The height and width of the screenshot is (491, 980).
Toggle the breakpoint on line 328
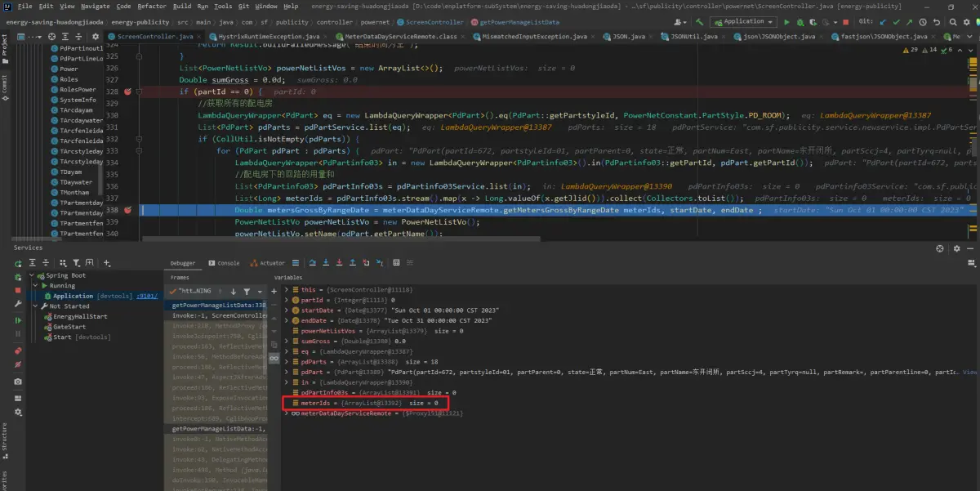pos(127,92)
